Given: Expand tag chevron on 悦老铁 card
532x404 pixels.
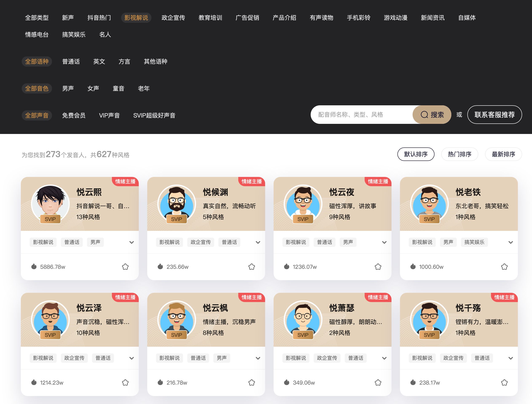Looking at the screenshot, I should point(511,242).
